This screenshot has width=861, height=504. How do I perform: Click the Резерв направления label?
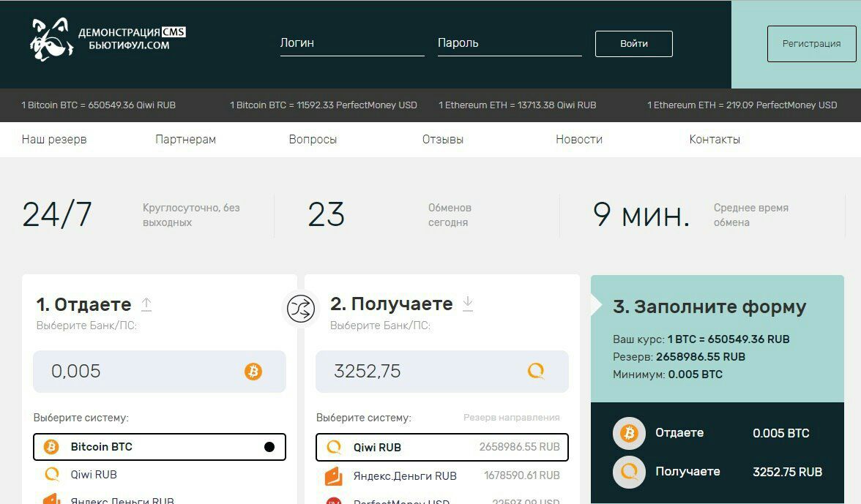pos(511,418)
